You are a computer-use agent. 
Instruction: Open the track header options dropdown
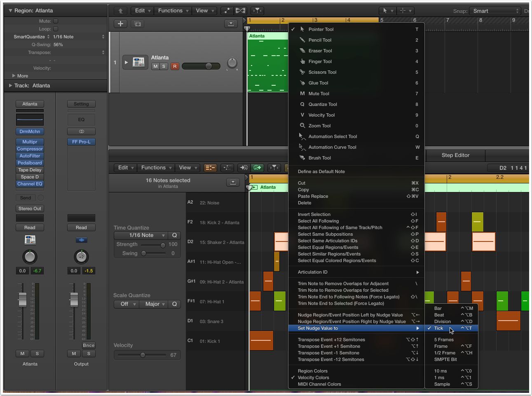pyautogui.click(x=231, y=24)
